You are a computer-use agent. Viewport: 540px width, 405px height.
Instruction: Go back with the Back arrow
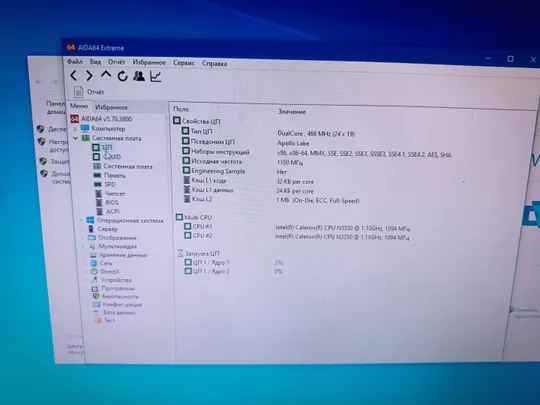(x=73, y=75)
